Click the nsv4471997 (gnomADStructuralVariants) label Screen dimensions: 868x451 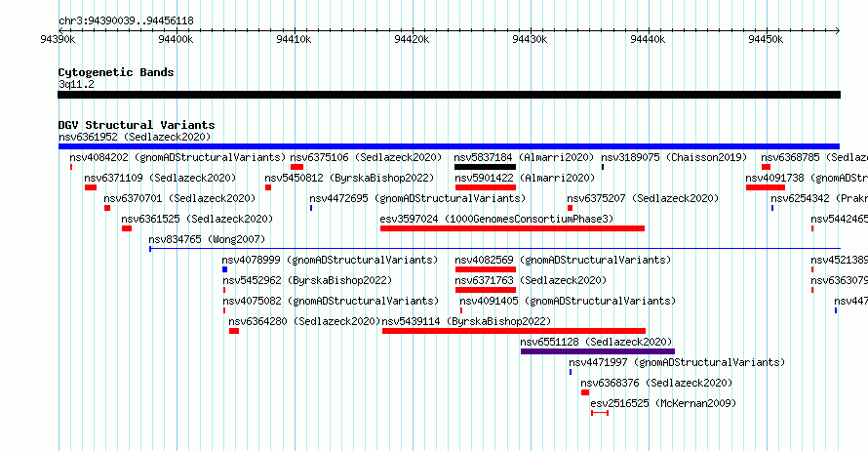(x=677, y=362)
